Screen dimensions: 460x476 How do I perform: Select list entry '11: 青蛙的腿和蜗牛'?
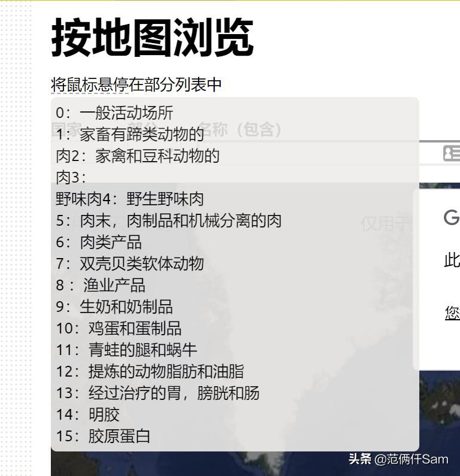pos(126,350)
